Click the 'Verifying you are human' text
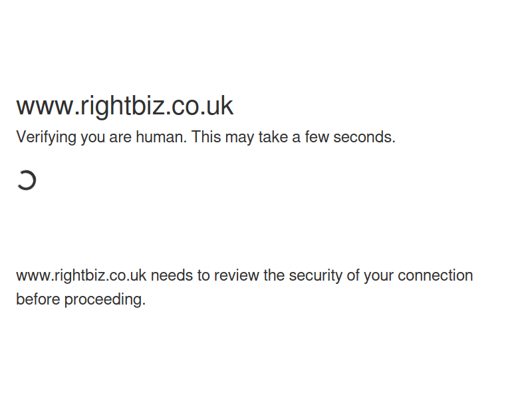The height and width of the screenshot is (399, 532). [102, 137]
